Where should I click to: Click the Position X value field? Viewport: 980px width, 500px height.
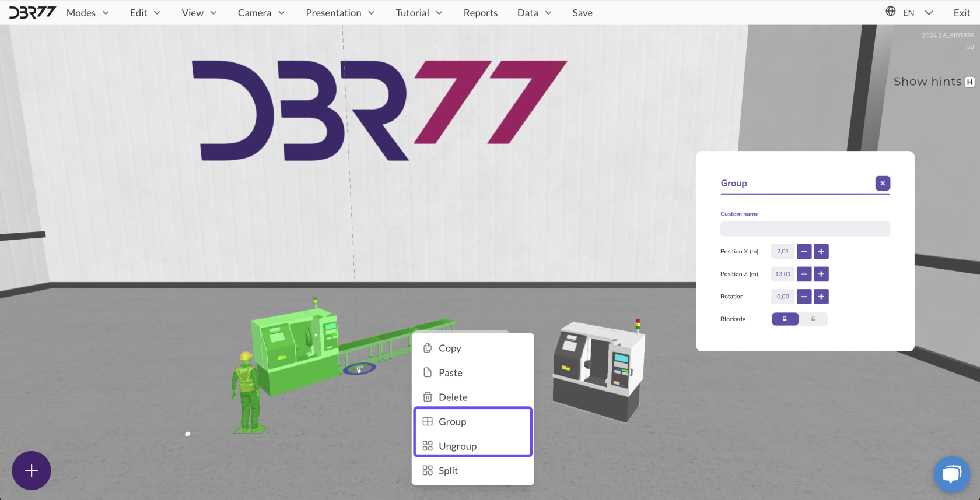pyautogui.click(x=783, y=252)
